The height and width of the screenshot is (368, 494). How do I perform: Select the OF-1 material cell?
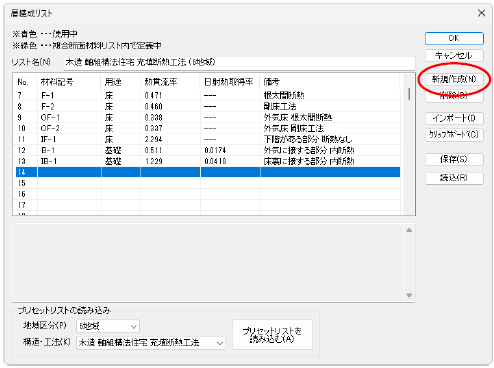50,118
